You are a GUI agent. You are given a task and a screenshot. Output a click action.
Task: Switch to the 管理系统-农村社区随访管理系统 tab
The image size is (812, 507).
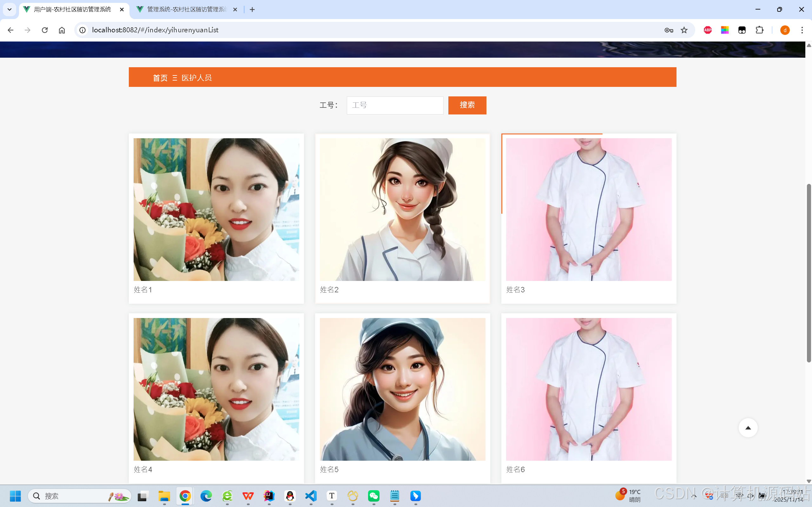tap(187, 10)
